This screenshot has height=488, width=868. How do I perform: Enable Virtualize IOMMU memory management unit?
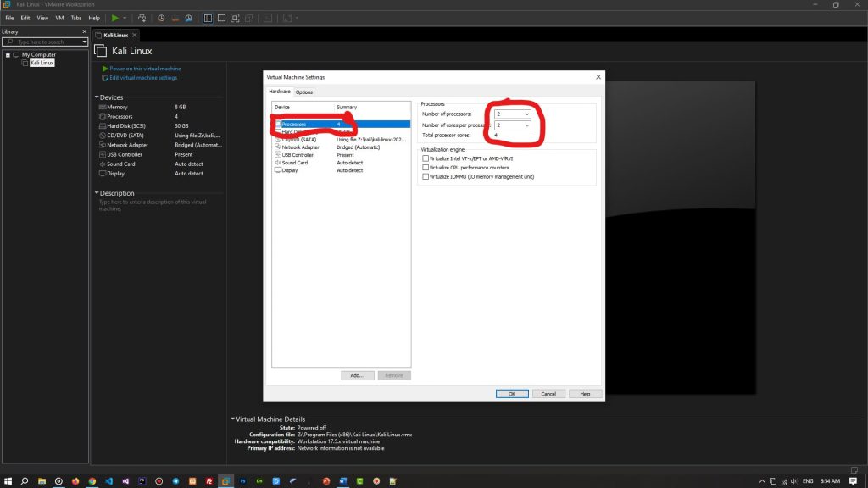click(427, 175)
